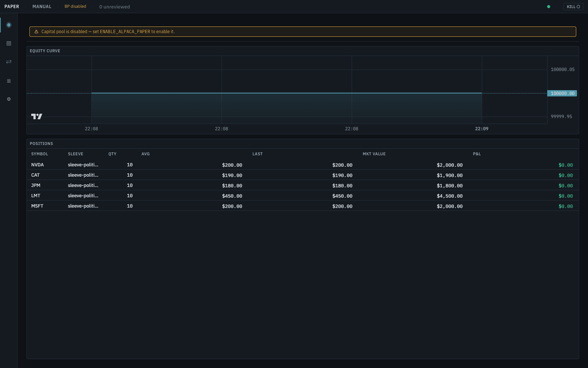This screenshot has width=588, height=368.
Task: Click the $1,800.00 market value for JPM
Action: [x=450, y=186]
